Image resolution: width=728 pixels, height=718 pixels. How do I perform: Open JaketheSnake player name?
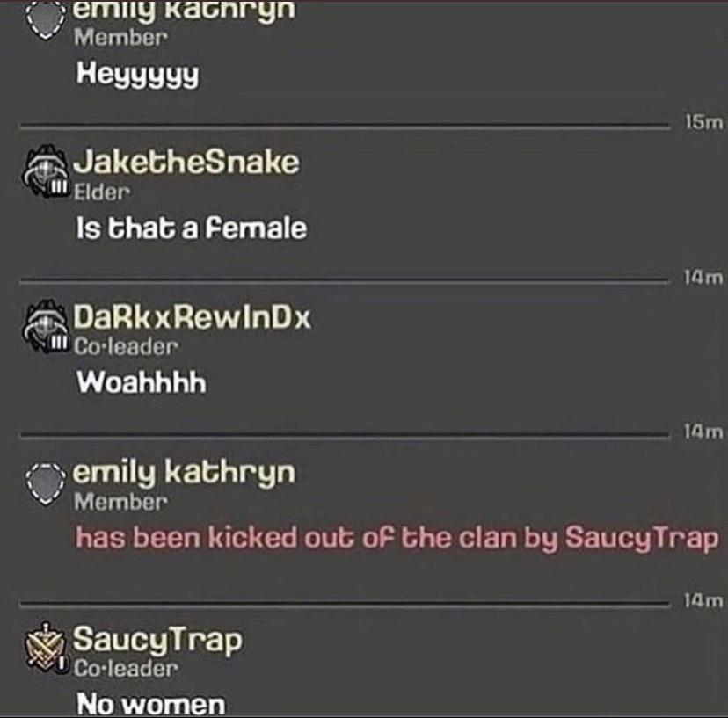[186, 163]
